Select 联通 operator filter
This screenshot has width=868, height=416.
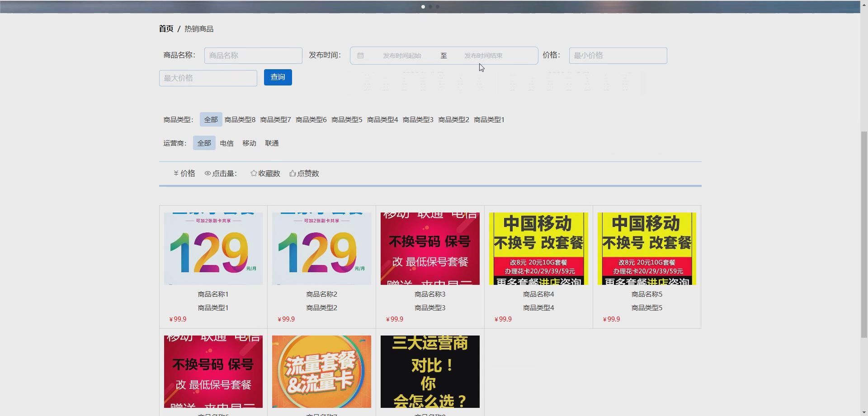[x=272, y=143]
